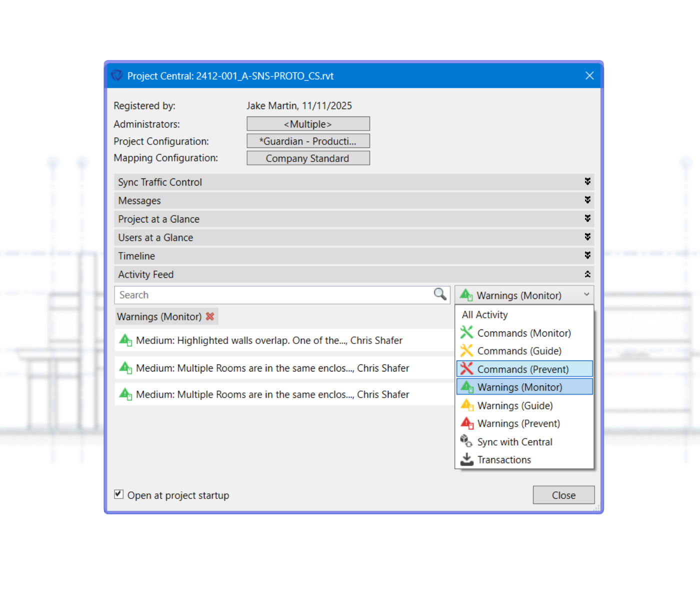
Task: Click the yellow Warnings (Guide) triangle icon
Action: [x=466, y=405]
